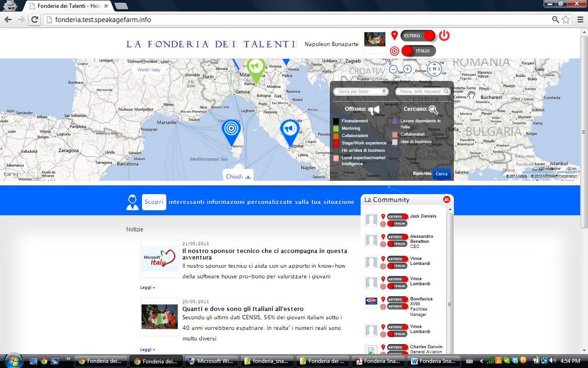
Task: Check the Finanziamenti black filter box
Action: pos(336,121)
